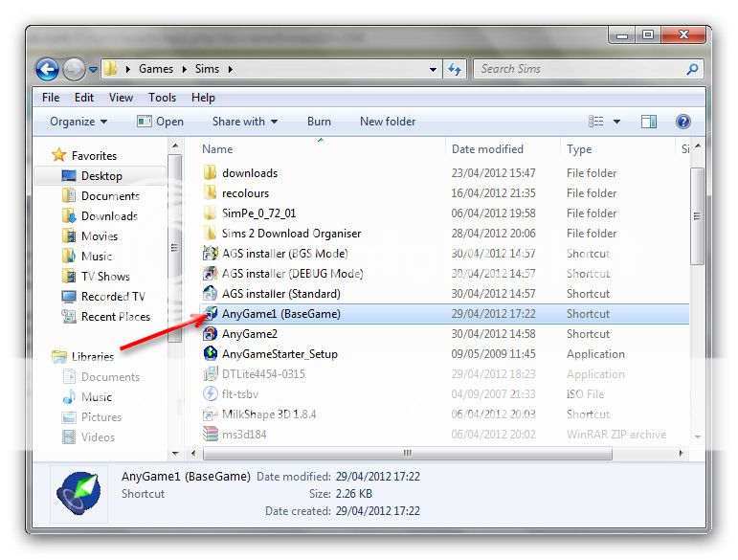Click the folder icon in address bar
The height and width of the screenshot is (560, 738).
click(x=110, y=69)
